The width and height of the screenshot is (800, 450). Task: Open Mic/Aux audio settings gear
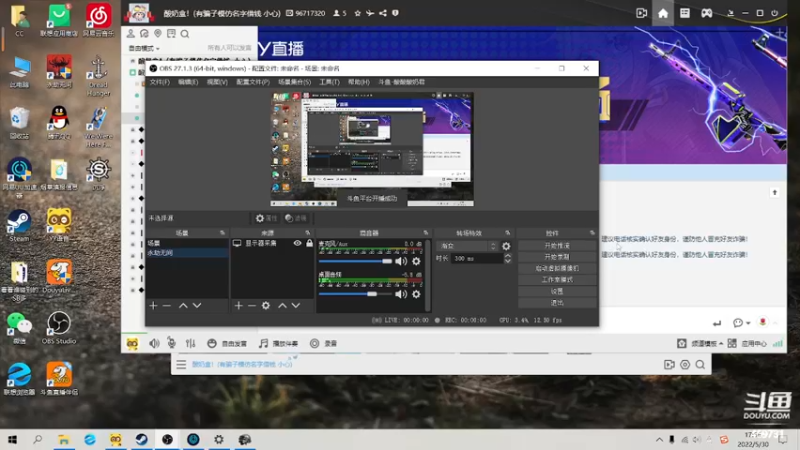pyautogui.click(x=416, y=261)
